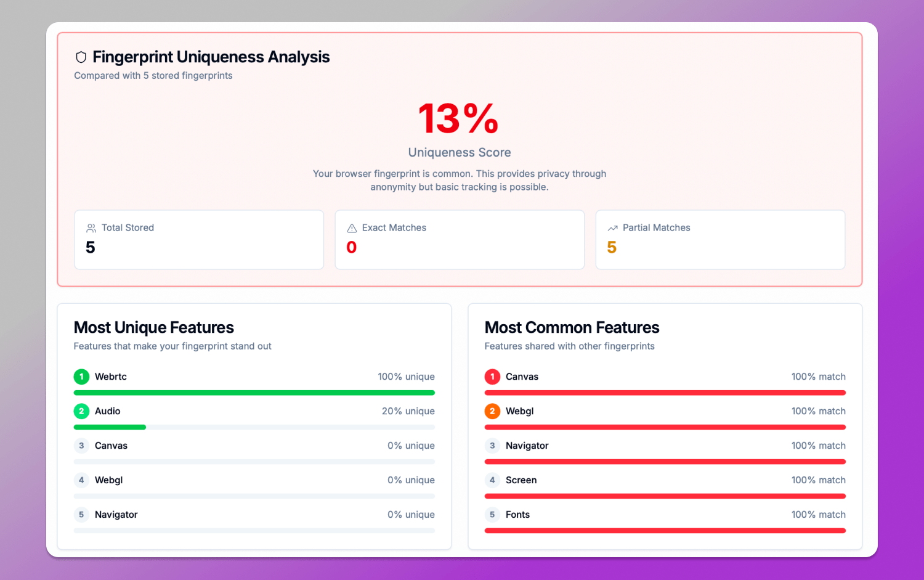Click the rank 5 badge beside Navigator
Screen dimensions: 924x580
(81, 515)
